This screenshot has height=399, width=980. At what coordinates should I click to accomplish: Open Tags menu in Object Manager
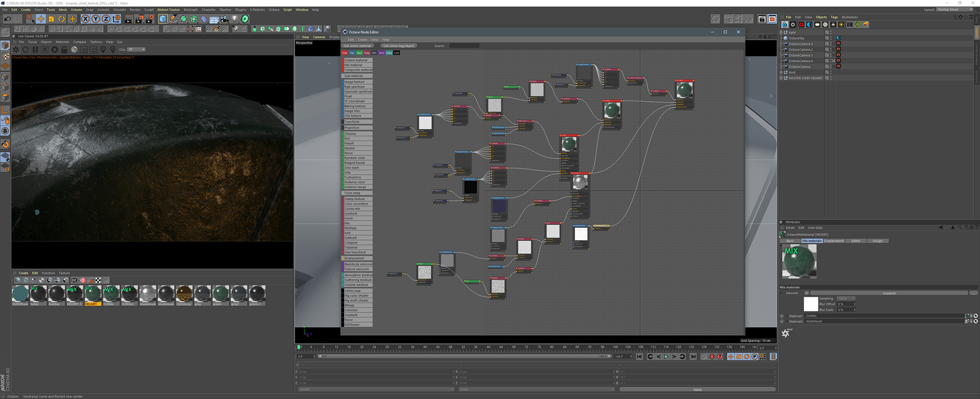coord(834,17)
